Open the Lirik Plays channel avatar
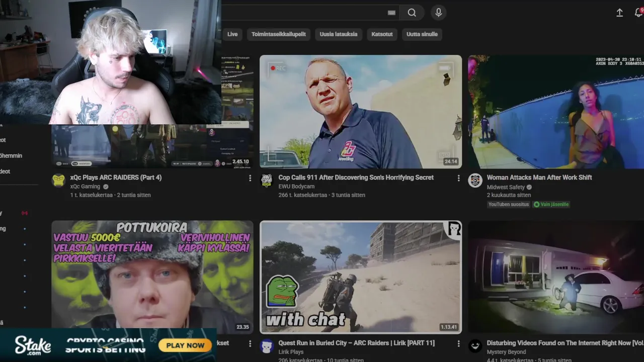Image resolution: width=644 pixels, height=362 pixels. click(267, 346)
